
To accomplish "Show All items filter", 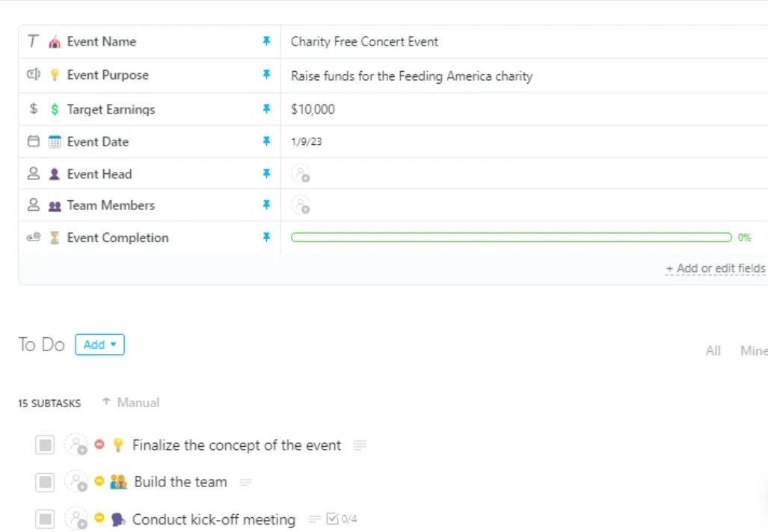I will click(x=713, y=350).
